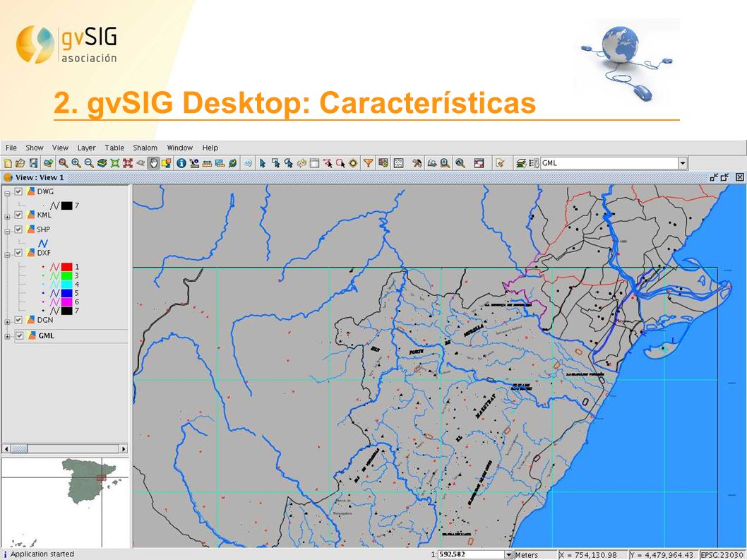
Task: Collapse the DWG layer tree node
Action: click(7, 193)
